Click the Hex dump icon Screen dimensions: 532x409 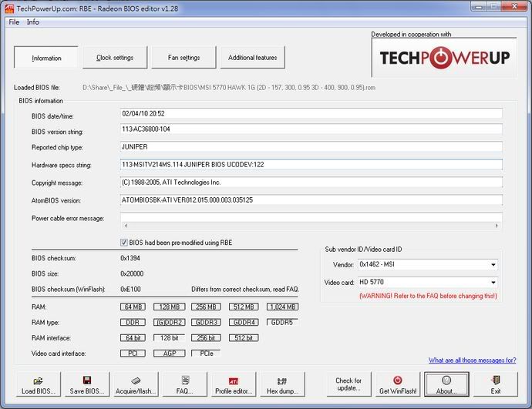(x=282, y=381)
